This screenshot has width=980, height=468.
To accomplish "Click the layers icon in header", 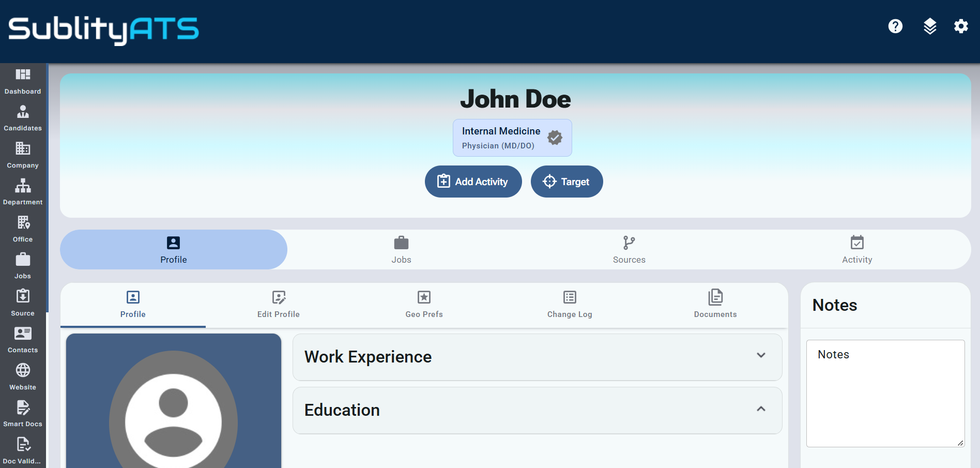I will tap(930, 26).
